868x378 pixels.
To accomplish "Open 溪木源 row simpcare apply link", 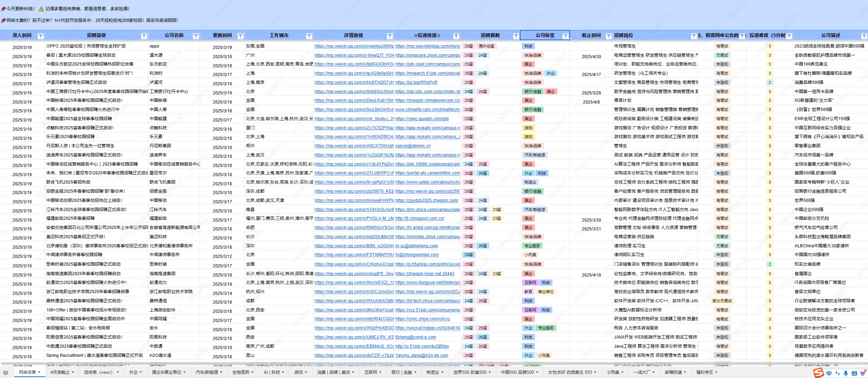I will (428, 55).
